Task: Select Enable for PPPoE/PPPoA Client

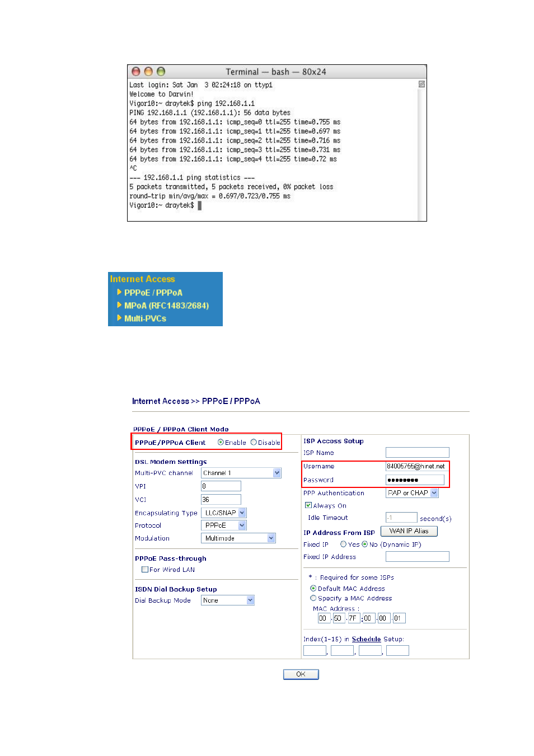Action: (221, 442)
